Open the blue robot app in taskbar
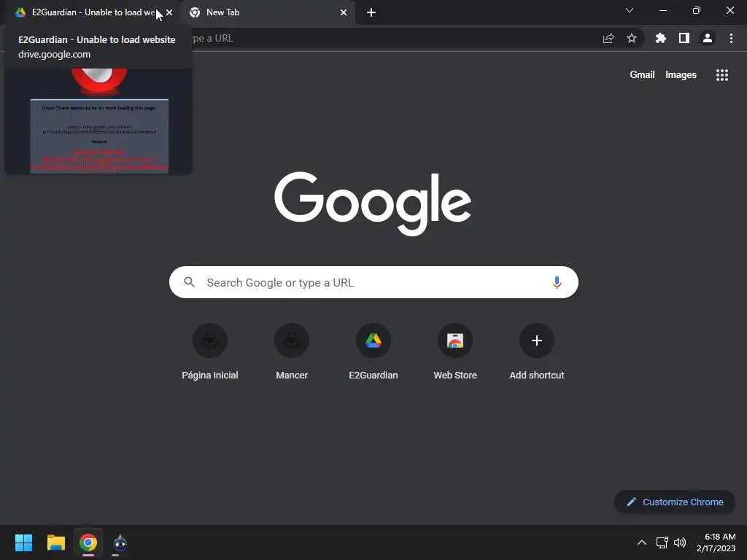Viewport: 747px width, 560px height. point(120,542)
